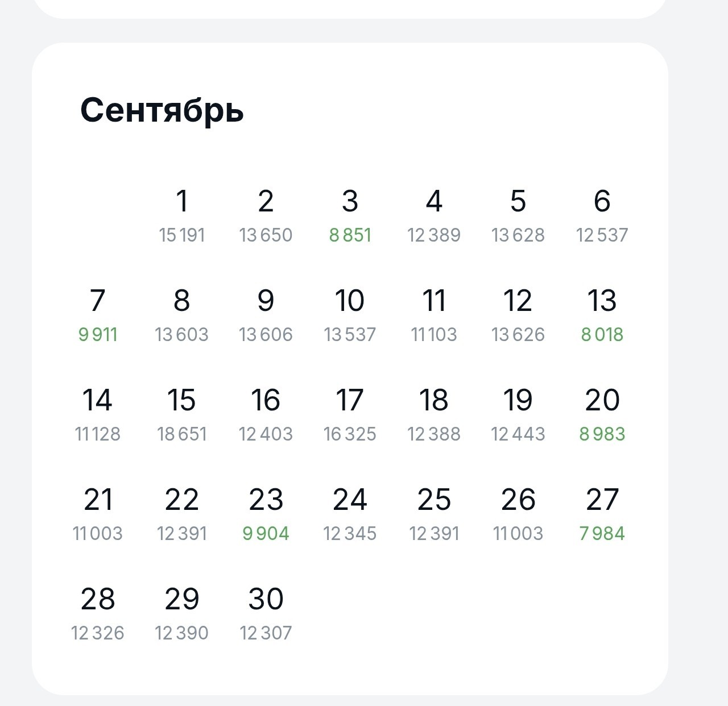
Task: Select date 9 priced 13 606
Action: tap(266, 315)
